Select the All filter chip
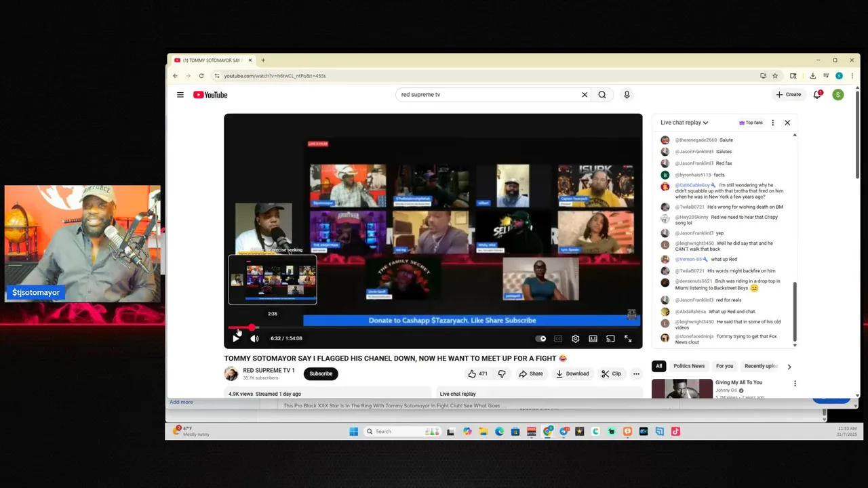Screen dimensions: 868x488 [x=658, y=366]
